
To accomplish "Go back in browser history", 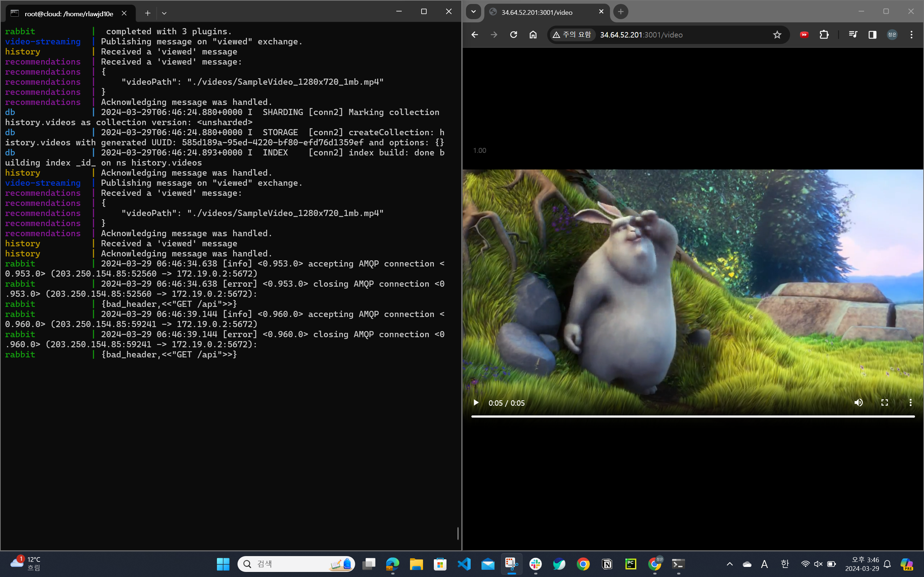I will (x=475, y=35).
